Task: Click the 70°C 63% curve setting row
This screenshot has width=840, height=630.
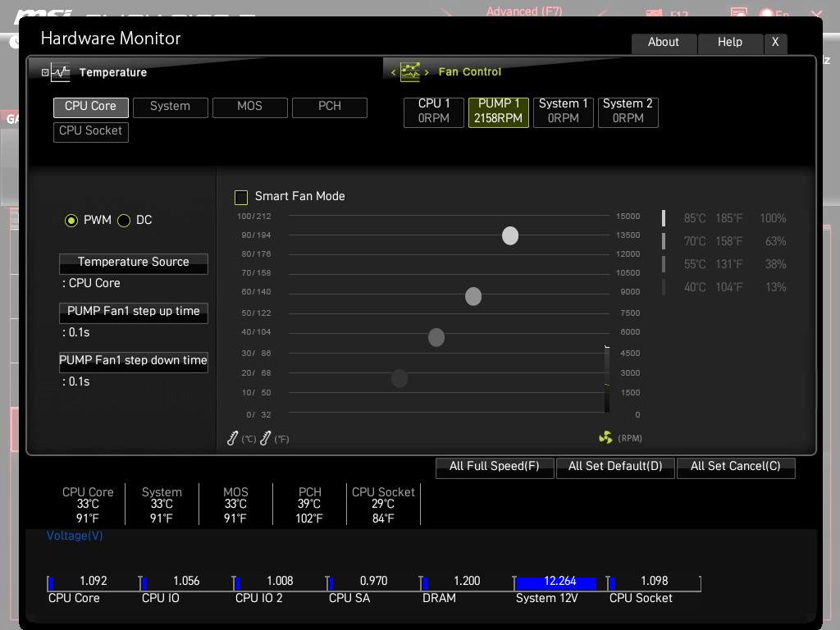Action: tap(725, 242)
